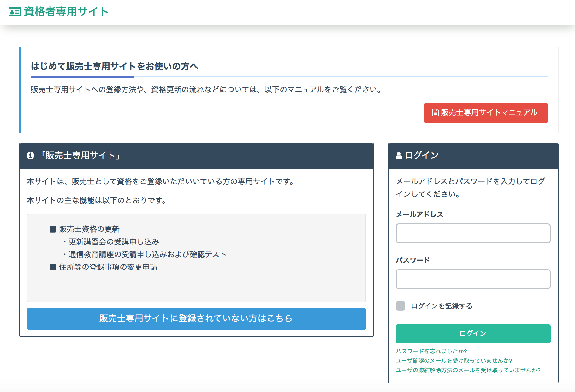Click the パスワード field label
This screenshot has width=575, height=392.
click(x=413, y=260)
